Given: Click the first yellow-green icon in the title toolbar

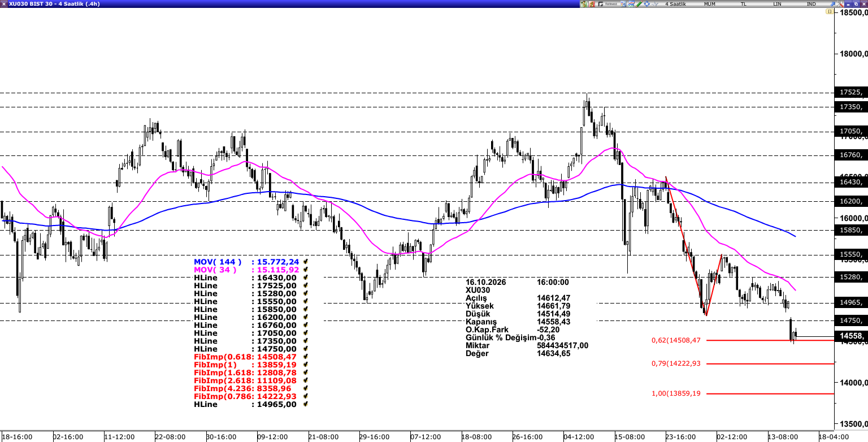Looking at the screenshot, I should pos(584,4).
